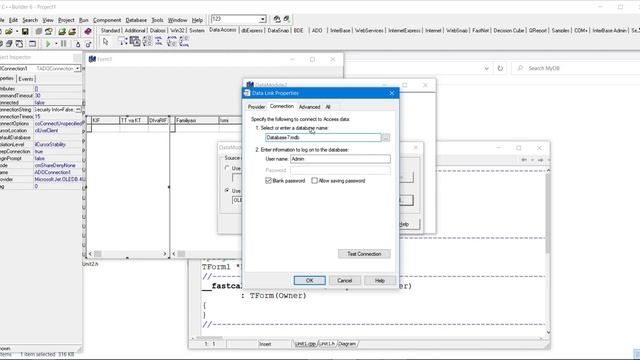Open the dropdown arrow beside the Run icon
The image size is (640, 360).
tap(56, 44)
